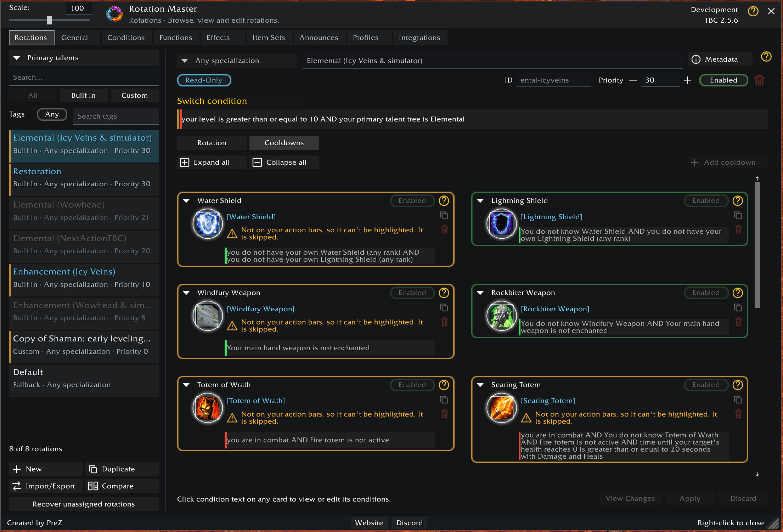The image size is (783, 532).
Task: Select the Rotation sub-tab
Action: pos(212,143)
